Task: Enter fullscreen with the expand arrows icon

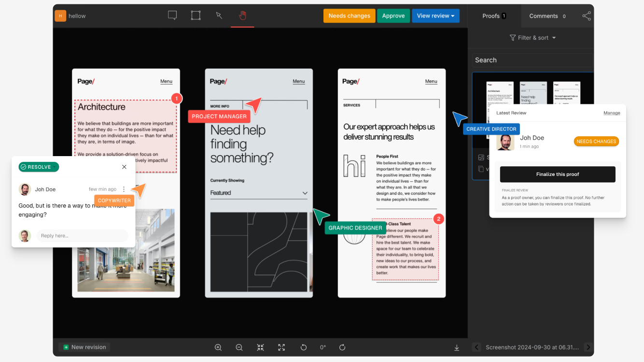Action: point(281,347)
